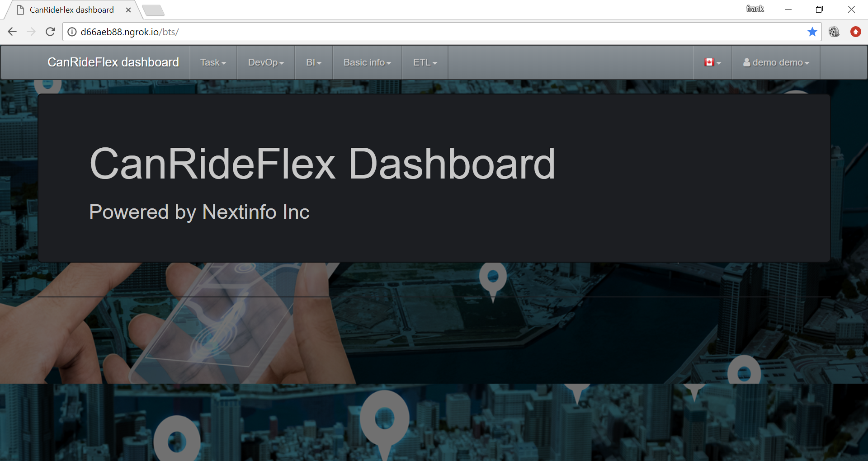
Task: Expand the BI menu
Action: [314, 62]
